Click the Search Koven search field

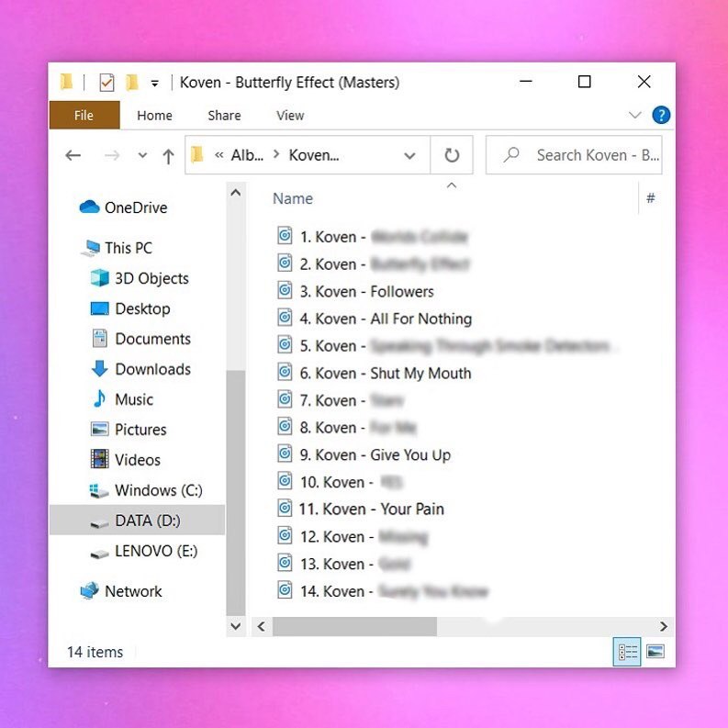[574, 155]
